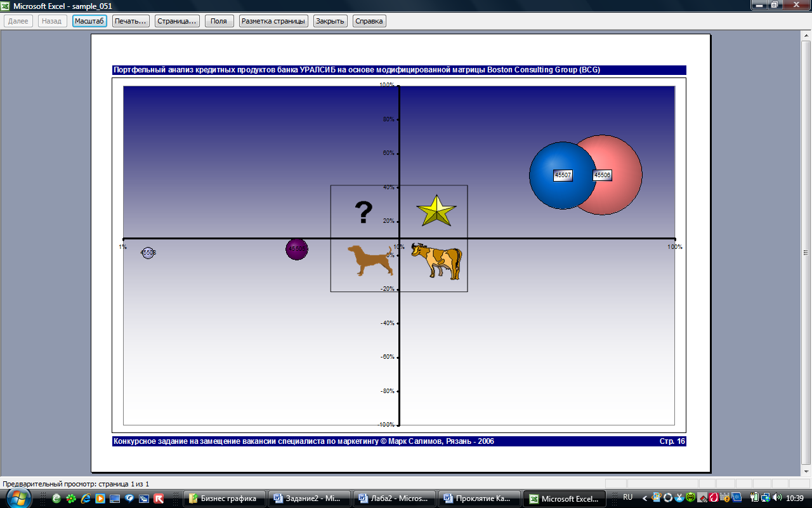Click the 100% label atop vertical axis
Image resolution: width=812 pixels, height=508 pixels.
click(x=387, y=84)
